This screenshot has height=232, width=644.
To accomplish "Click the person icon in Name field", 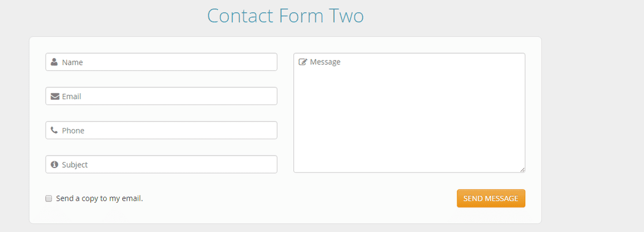I will pos(54,62).
